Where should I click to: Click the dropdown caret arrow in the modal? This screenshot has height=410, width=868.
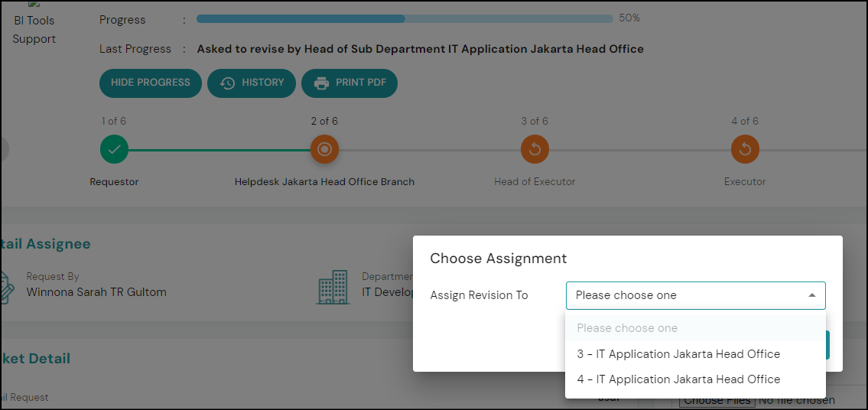click(811, 295)
